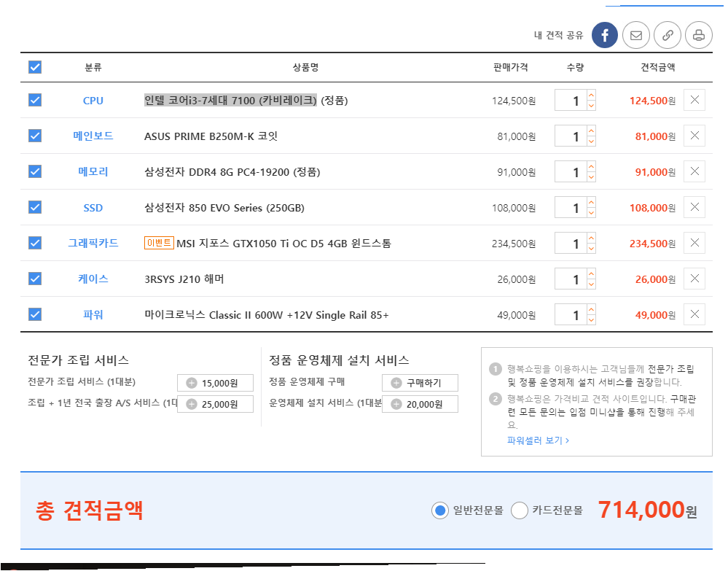The width and height of the screenshot is (728, 571).
Task: Uncheck the 메모리 row checkbox
Action: (x=35, y=171)
